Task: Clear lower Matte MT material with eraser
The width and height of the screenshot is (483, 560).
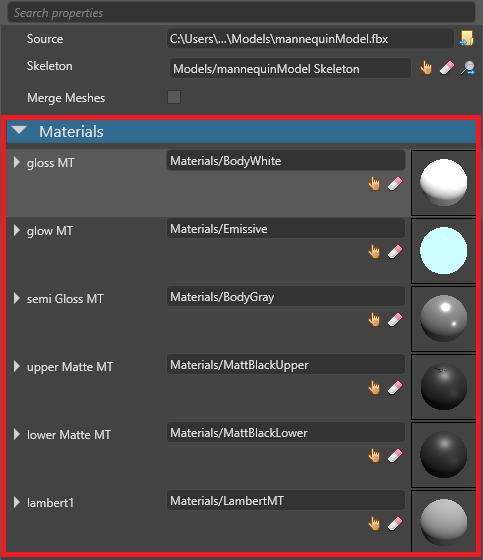Action: pyautogui.click(x=395, y=456)
